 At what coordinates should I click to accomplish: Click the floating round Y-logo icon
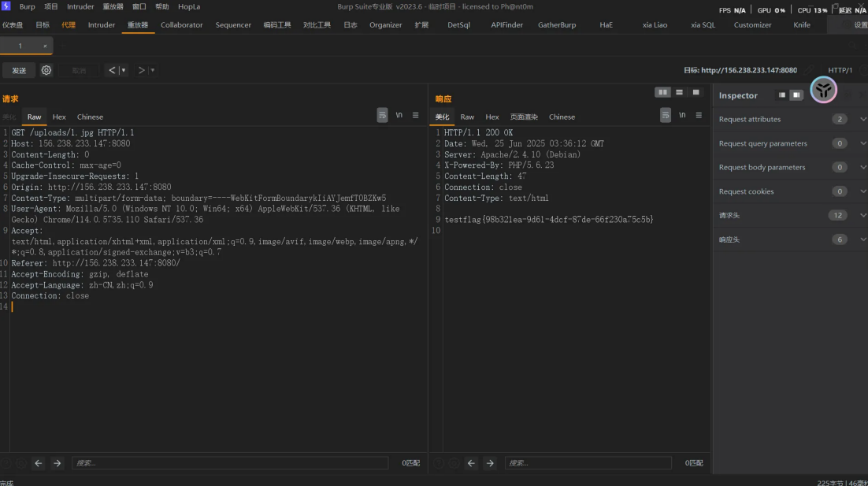pyautogui.click(x=823, y=91)
